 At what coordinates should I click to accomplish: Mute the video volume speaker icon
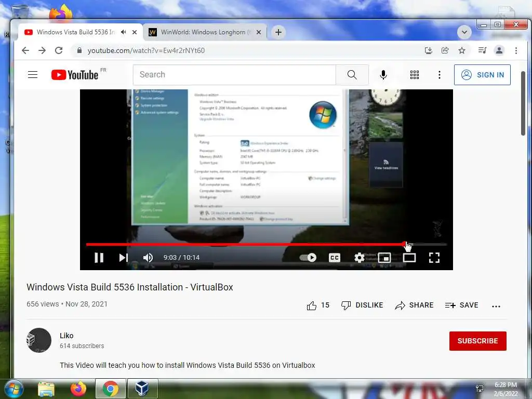(x=148, y=258)
